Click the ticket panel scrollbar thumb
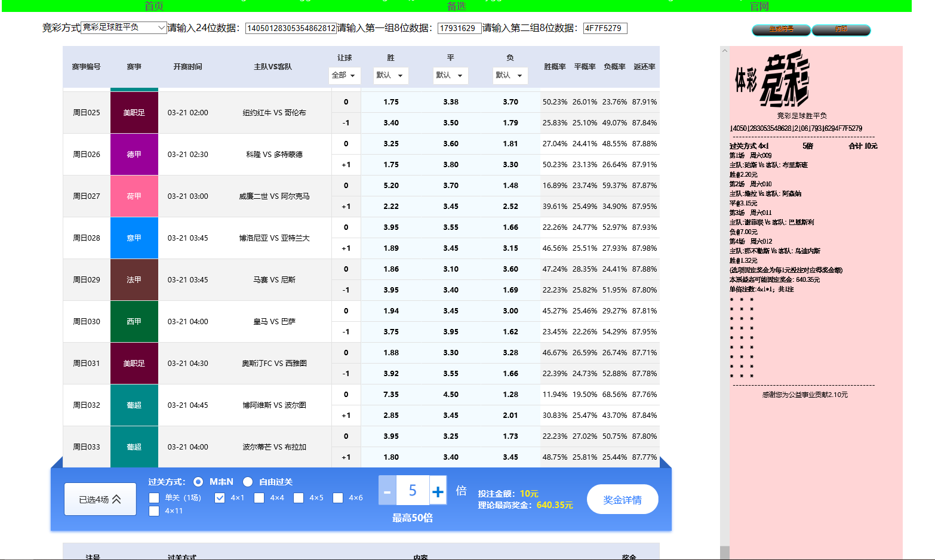The width and height of the screenshot is (935, 560). pos(725,553)
